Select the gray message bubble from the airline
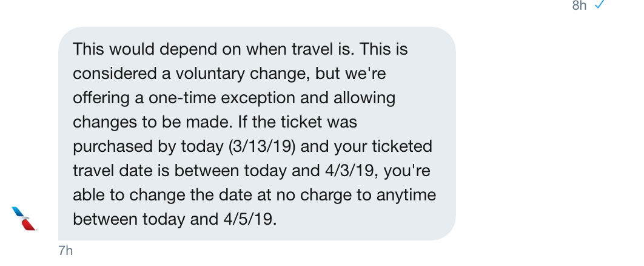644x266 pixels. click(257, 134)
